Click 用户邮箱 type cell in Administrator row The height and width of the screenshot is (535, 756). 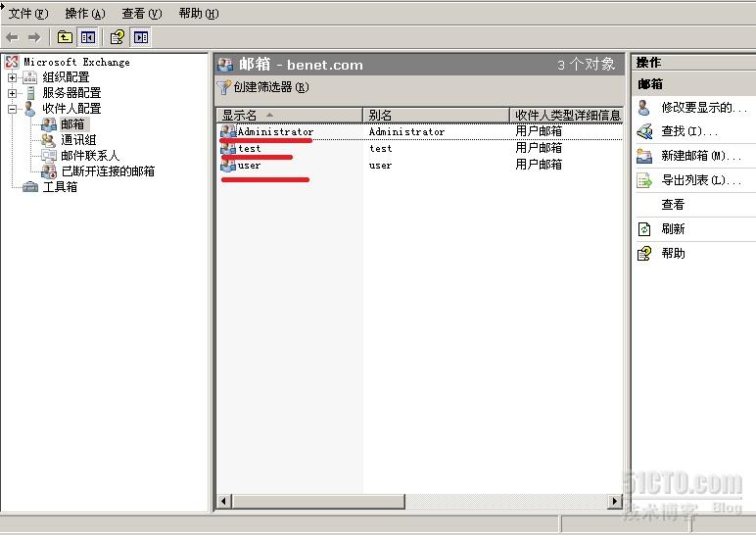539,131
